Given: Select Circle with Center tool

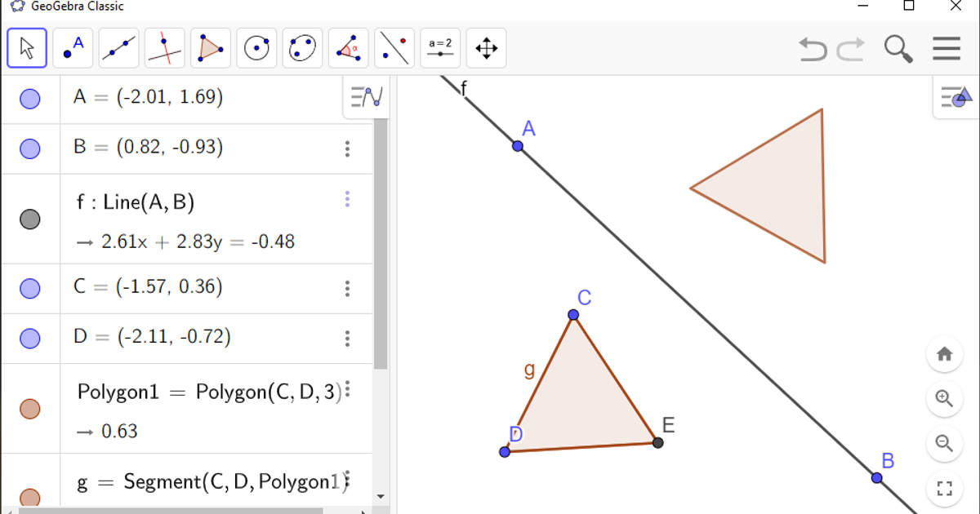Looking at the screenshot, I should (256, 48).
